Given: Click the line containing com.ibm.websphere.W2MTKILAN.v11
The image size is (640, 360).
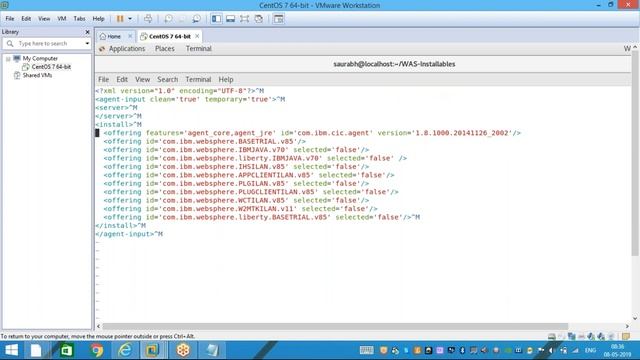Looking at the screenshot, I should tap(240, 209).
